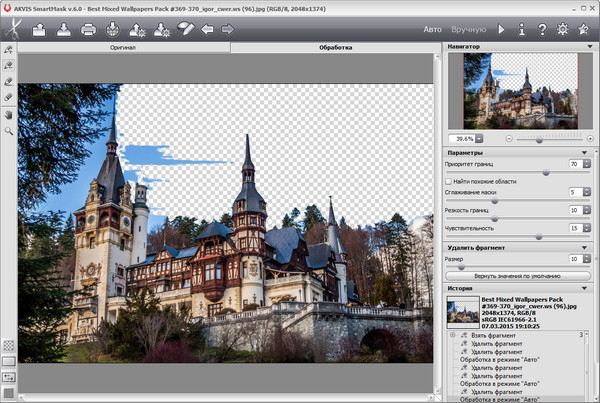Run processing with the play button

(502, 30)
